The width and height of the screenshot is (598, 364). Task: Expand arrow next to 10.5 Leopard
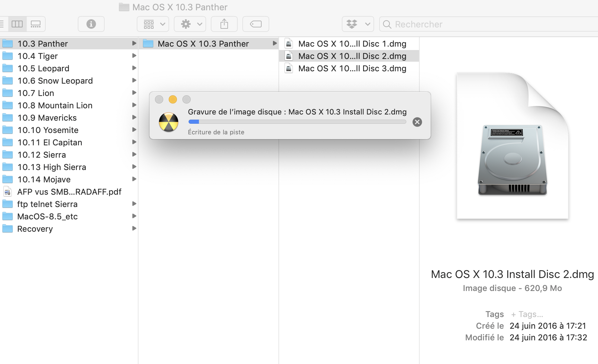pos(134,68)
